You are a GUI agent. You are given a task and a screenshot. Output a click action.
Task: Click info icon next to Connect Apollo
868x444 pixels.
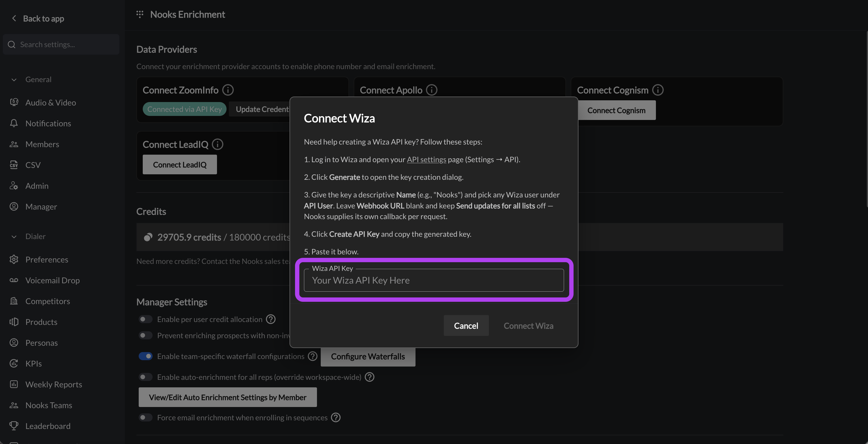pyautogui.click(x=432, y=90)
